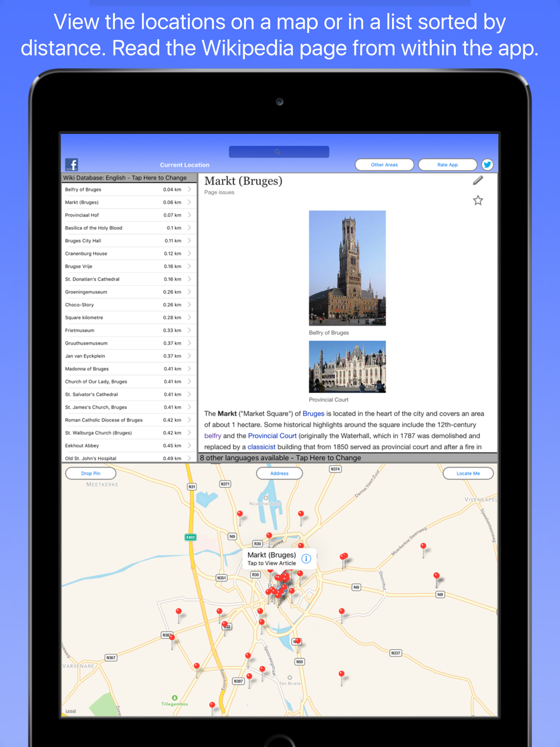
Task: Tap the Twitter bird icon
Action: point(487,165)
